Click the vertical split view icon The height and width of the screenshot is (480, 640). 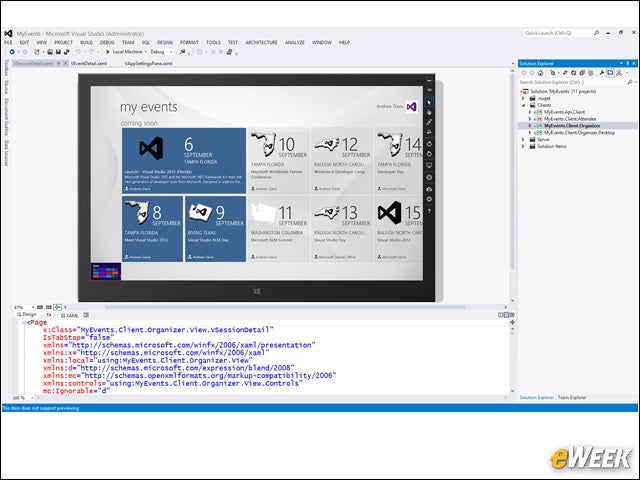[501, 315]
